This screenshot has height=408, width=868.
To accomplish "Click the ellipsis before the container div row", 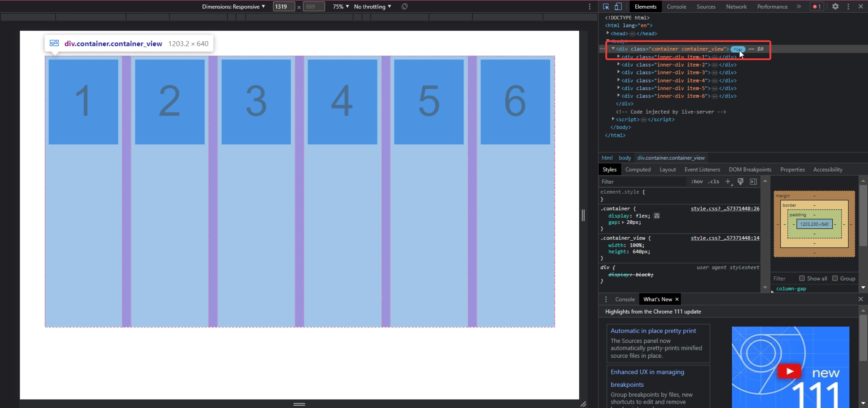I will click(602, 49).
